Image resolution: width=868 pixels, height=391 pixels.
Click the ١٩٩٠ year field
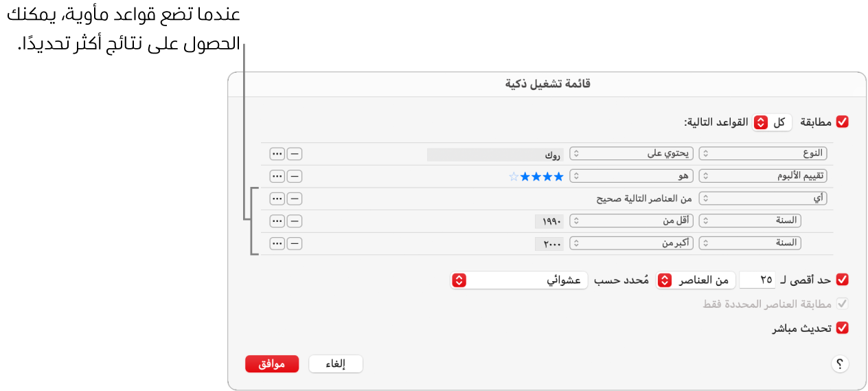(x=549, y=221)
